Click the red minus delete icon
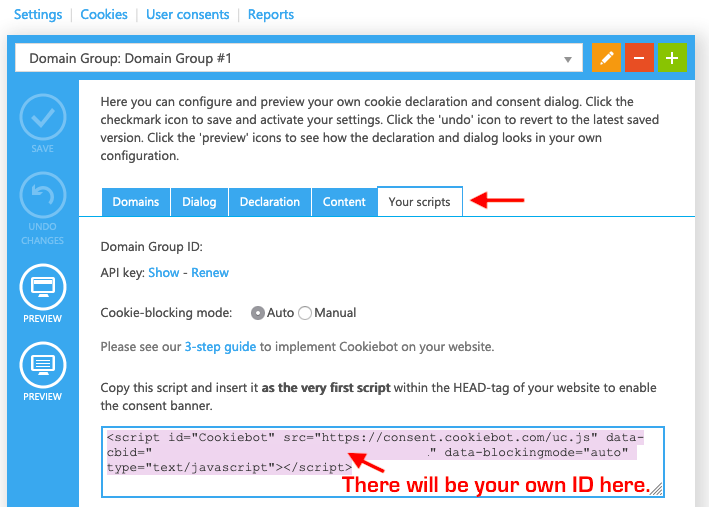Viewport: 709px width, 507px height. tap(639, 58)
